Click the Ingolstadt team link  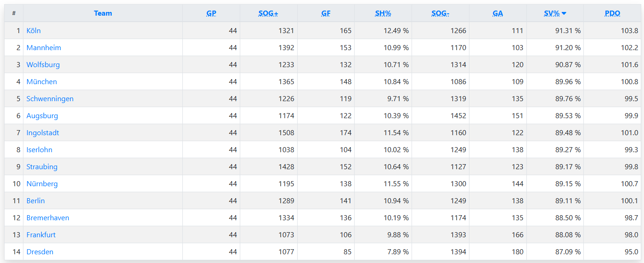(x=43, y=133)
